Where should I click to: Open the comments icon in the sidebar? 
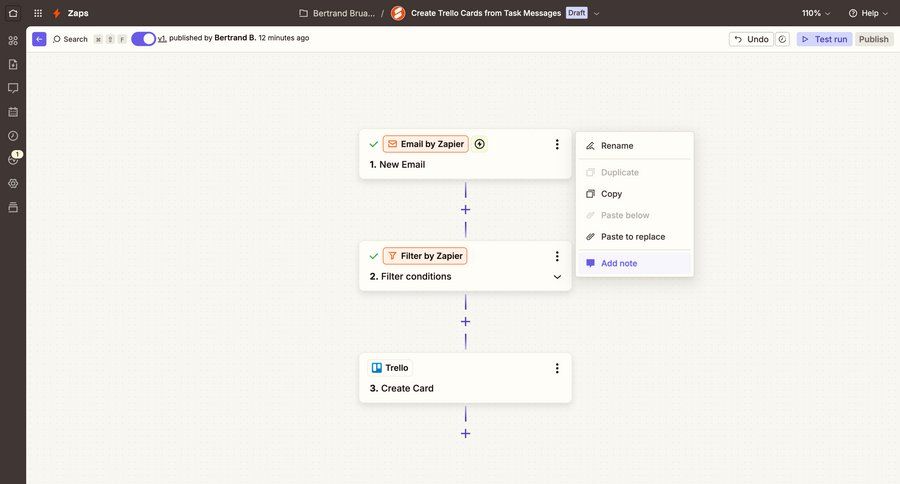click(x=13, y=88)
